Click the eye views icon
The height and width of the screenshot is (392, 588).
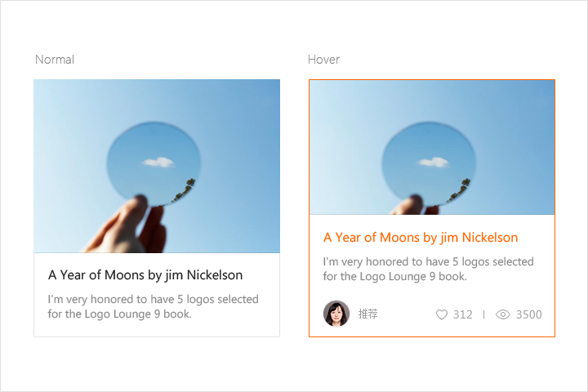503,314
